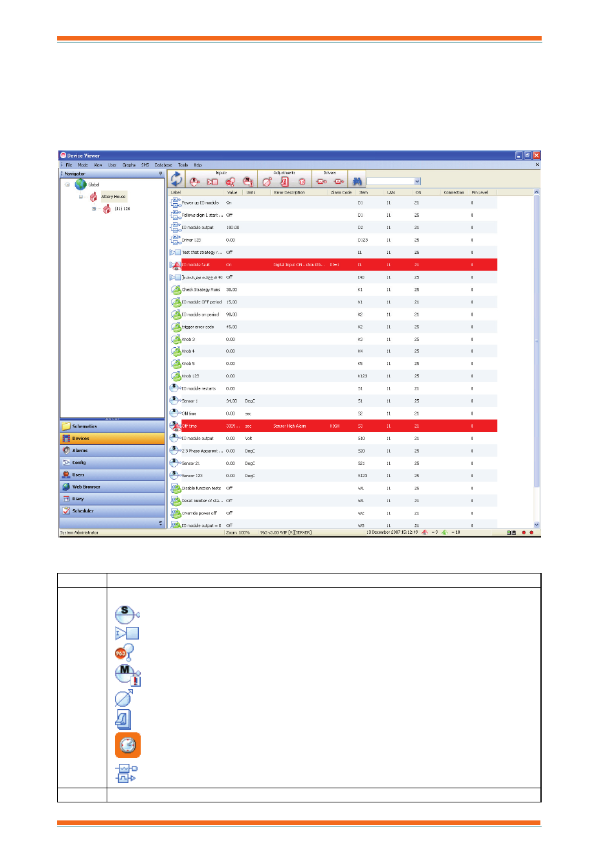Click the refresh arrows toolbar icon
This screenshot has width=613, height=868.
(x=176, y=179)
